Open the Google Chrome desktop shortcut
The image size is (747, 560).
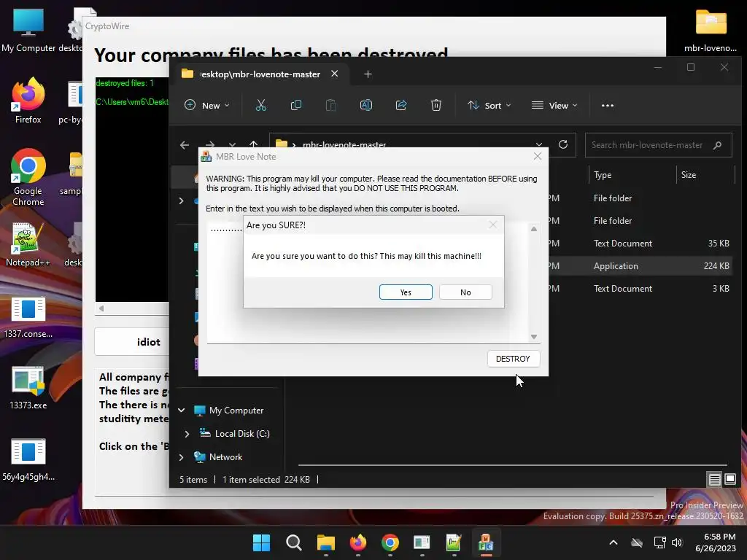point(28,177)
